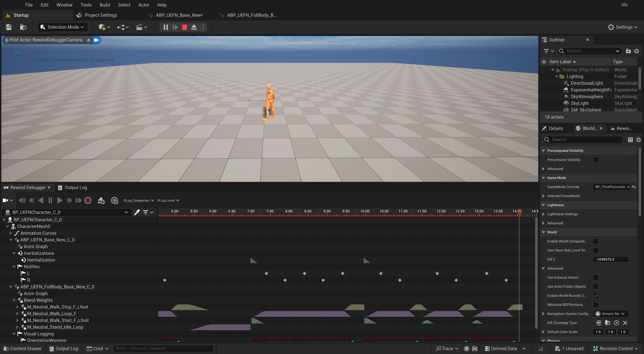Toggle Precompute Visibility checkbox

[596, 160]
